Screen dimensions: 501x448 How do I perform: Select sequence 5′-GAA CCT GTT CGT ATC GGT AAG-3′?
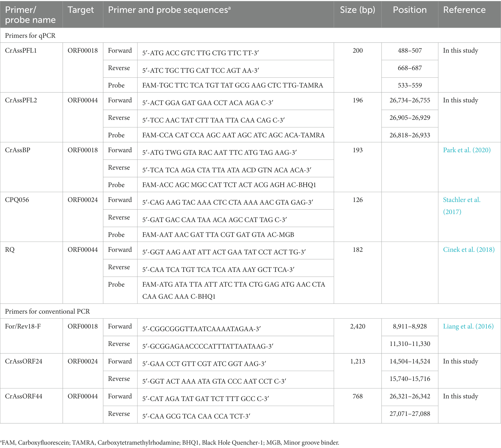pyautogui.click(x=204, y=364)
